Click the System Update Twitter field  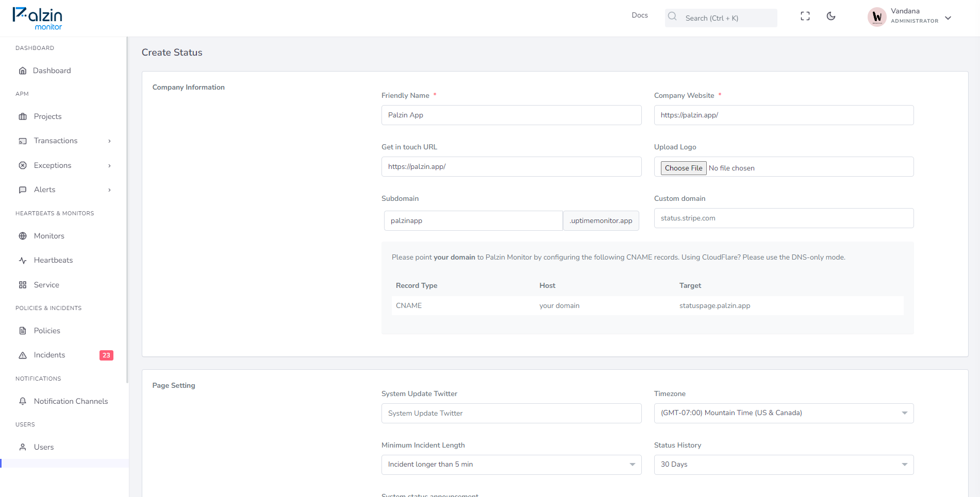tap(511, 413)
